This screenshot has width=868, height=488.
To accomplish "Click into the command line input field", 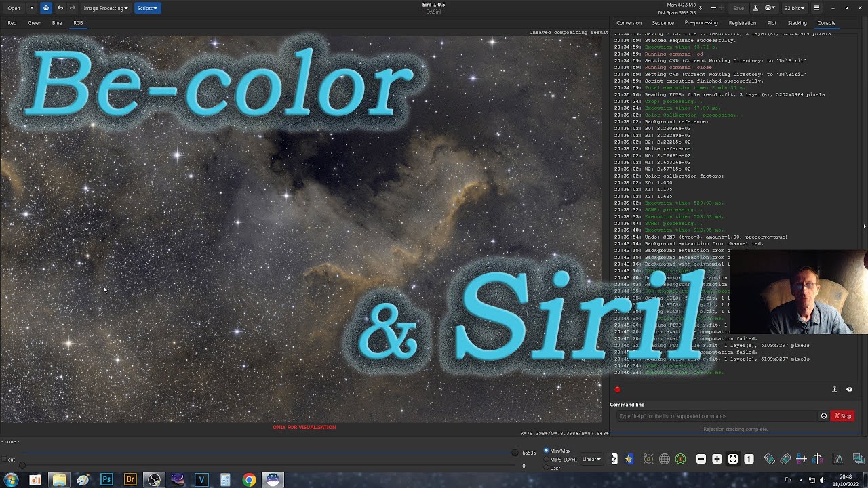I will 717,416.
